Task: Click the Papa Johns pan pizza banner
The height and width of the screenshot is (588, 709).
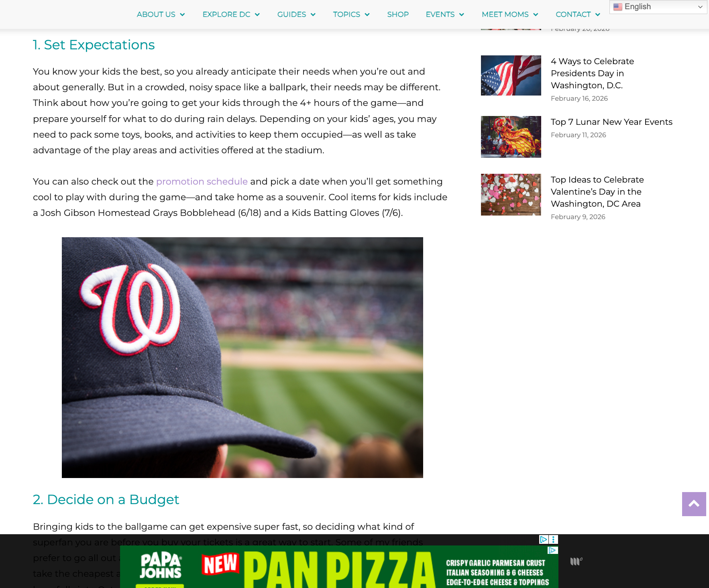Action: pyautogui.click(x=339, y=567)
